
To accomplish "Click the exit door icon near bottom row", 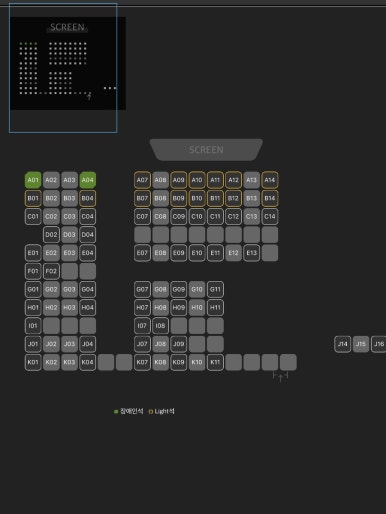I will point(280,377).
